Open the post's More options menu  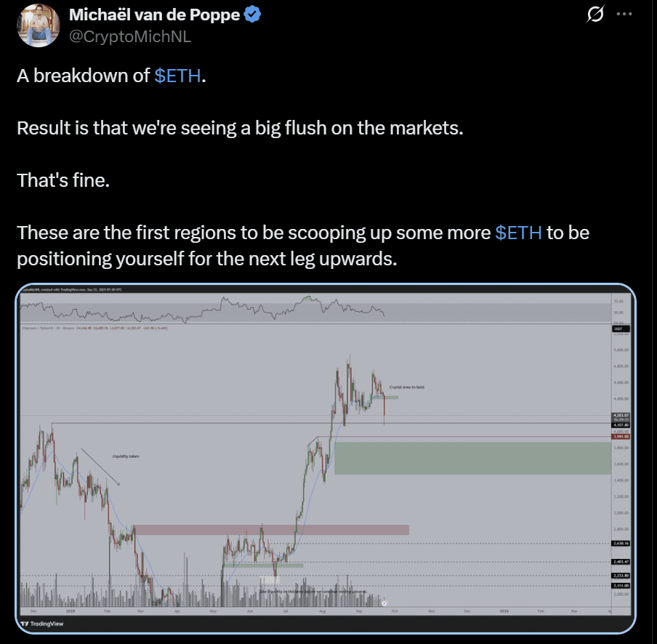pyautogui.click(x=624, y=15)
